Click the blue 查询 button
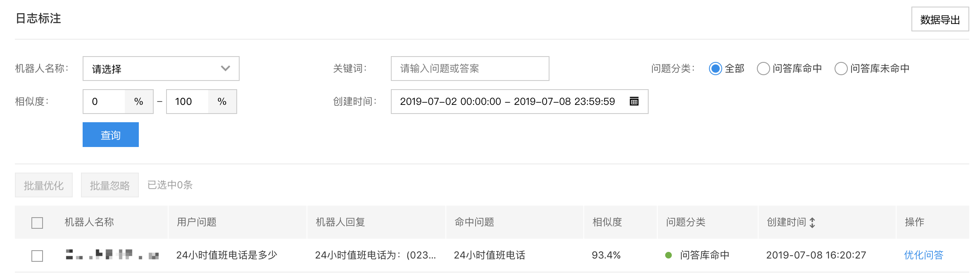The width and height of the screenshot is (980, 275). [x=110, y=135]
